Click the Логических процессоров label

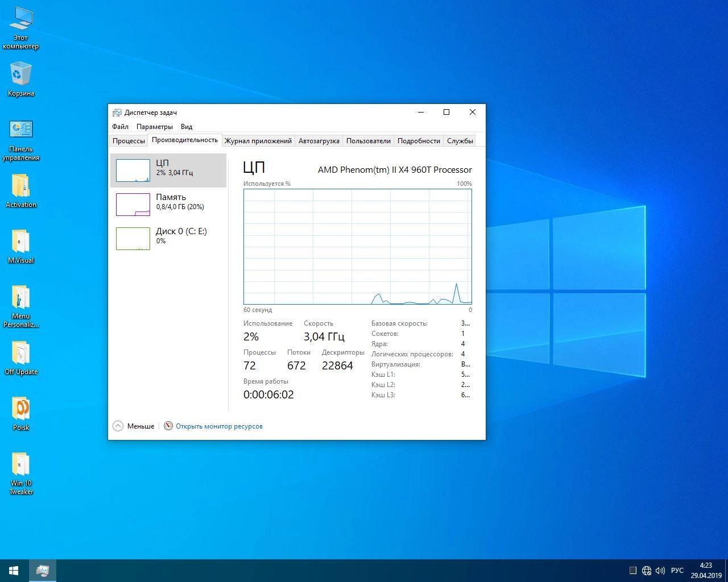[x=412, y=354]
